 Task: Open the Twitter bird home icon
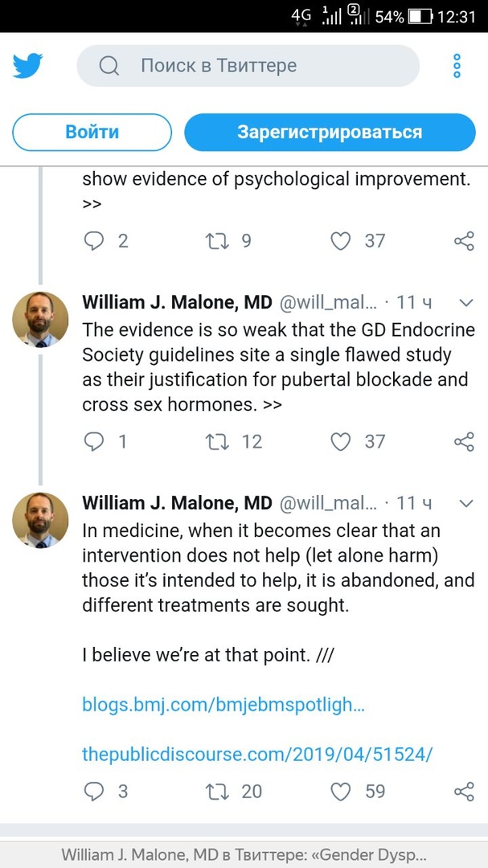(27, 66)
